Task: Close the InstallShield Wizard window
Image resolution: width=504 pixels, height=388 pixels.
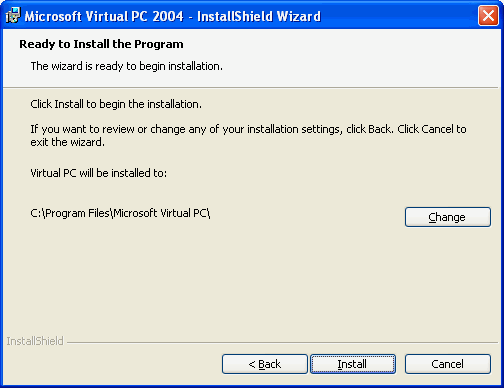Action: pyautogui.click(x=488, y=15)
